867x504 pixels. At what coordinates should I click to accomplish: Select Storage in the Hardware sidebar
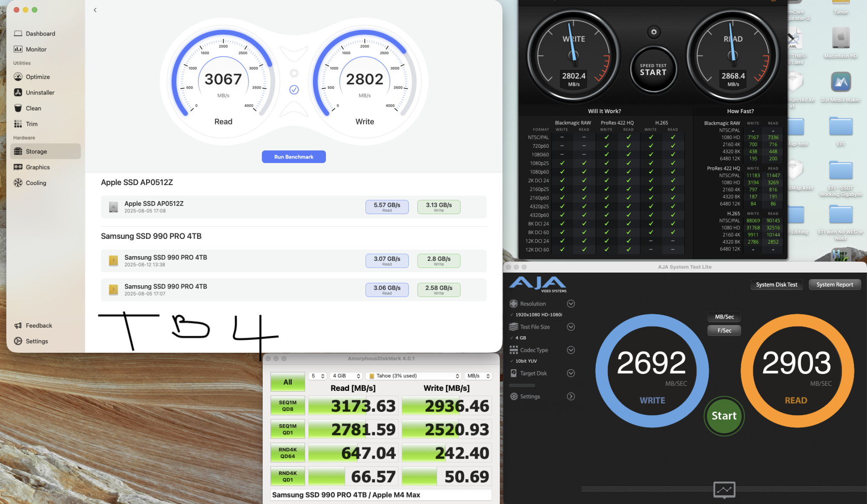click(x=37, y=151)
